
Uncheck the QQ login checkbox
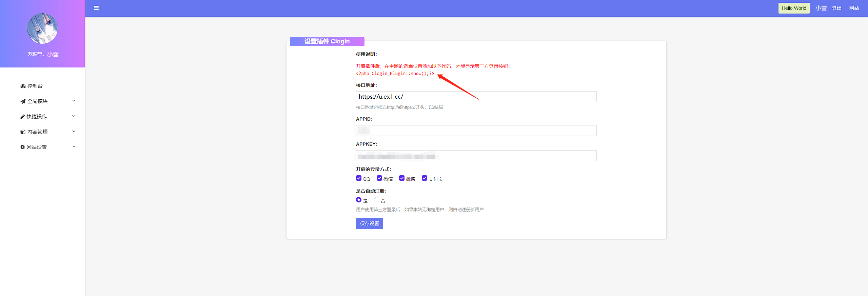359,178
